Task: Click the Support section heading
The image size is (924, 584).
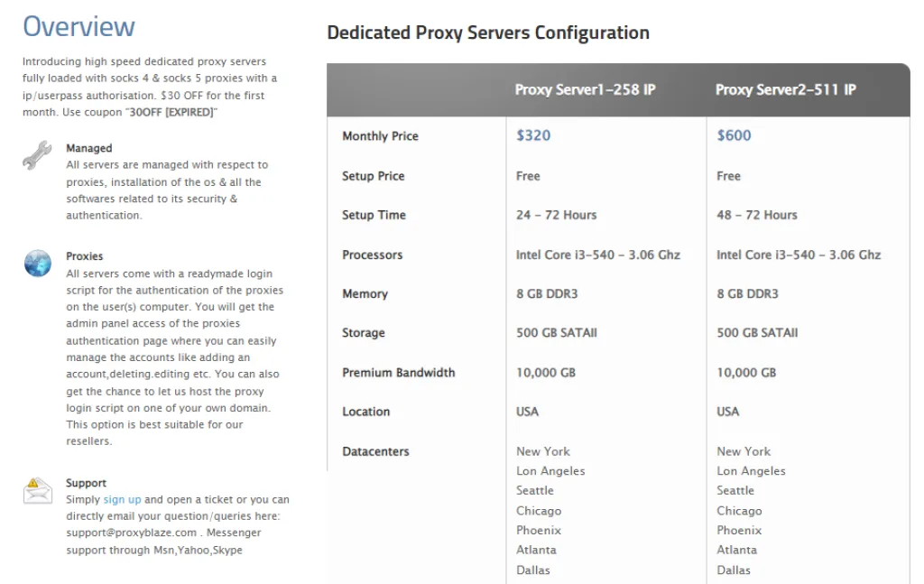Action: [86, 483]
